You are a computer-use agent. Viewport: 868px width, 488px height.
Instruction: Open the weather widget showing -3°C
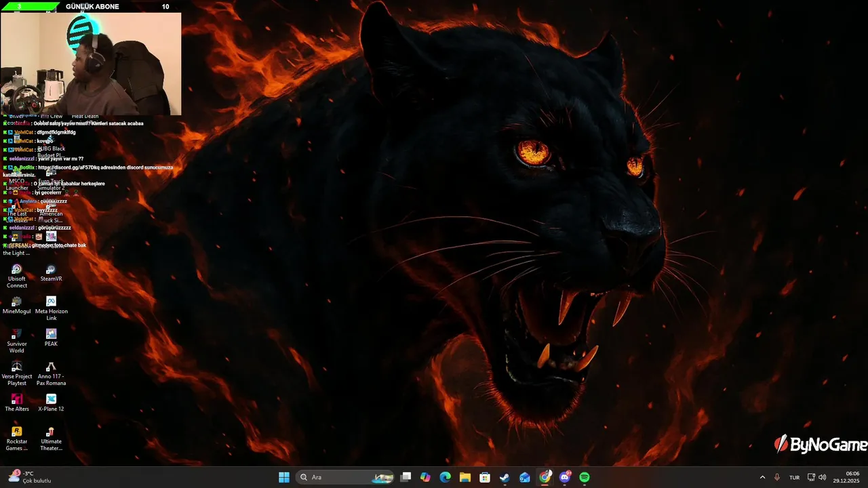click(29, 477)
